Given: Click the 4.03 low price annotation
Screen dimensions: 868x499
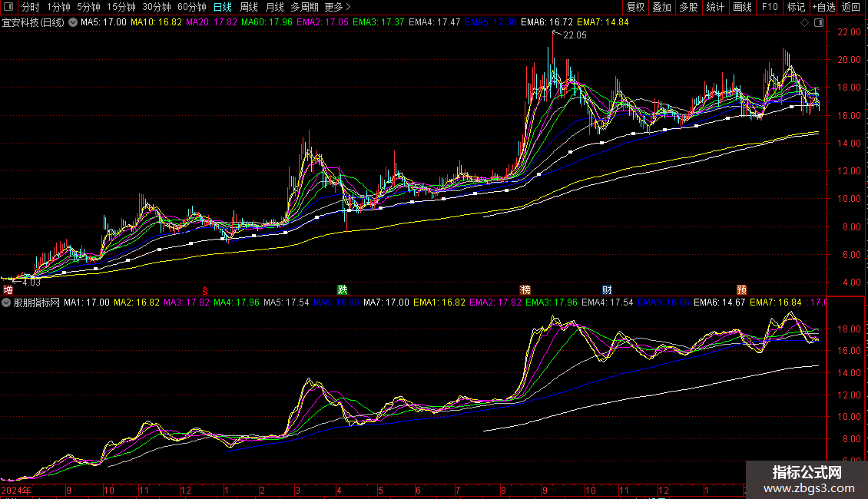Looking at the screenshot, I should coord(31,283).
